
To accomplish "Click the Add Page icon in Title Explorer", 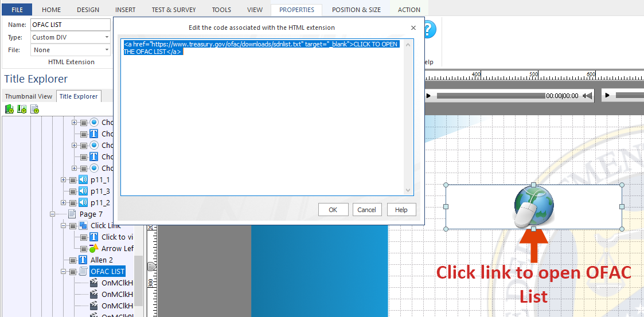I will [x=34, y=109].
